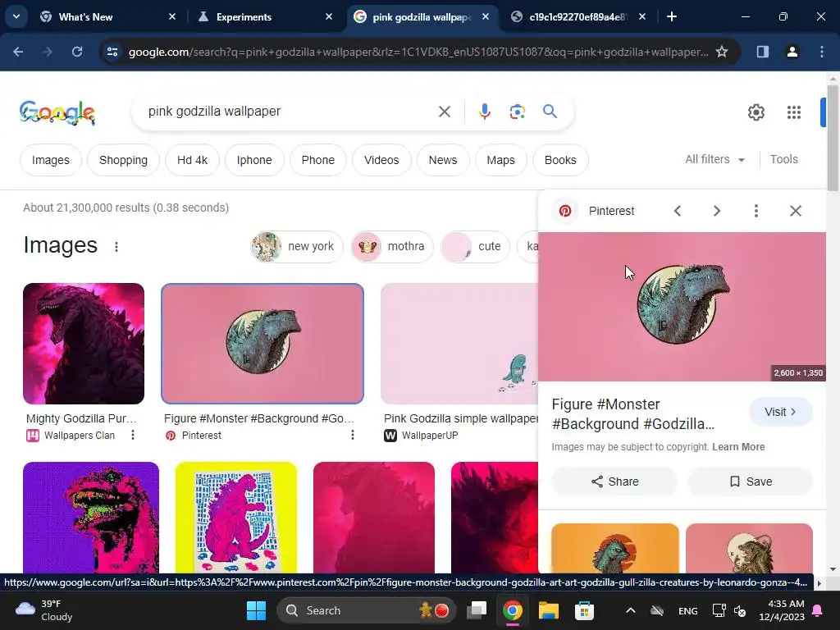This screenshot has height=630, width=840.
Task: Close the Pinterest image preview panel
Action: 796,211
